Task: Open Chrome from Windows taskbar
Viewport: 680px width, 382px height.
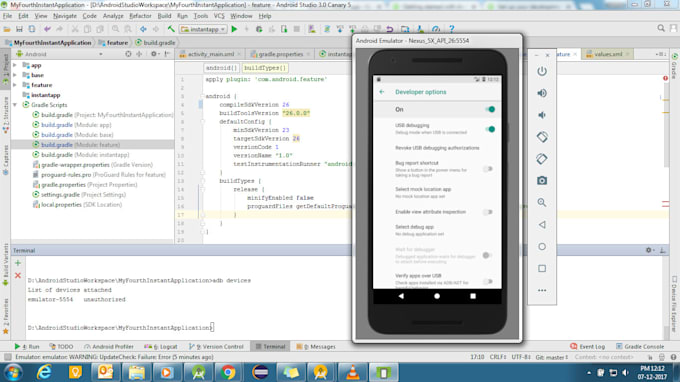Action: pos(228,372)
